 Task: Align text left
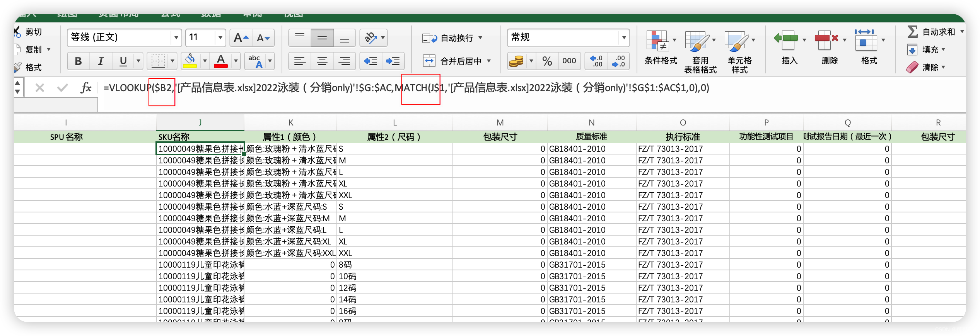coord(300,61)
